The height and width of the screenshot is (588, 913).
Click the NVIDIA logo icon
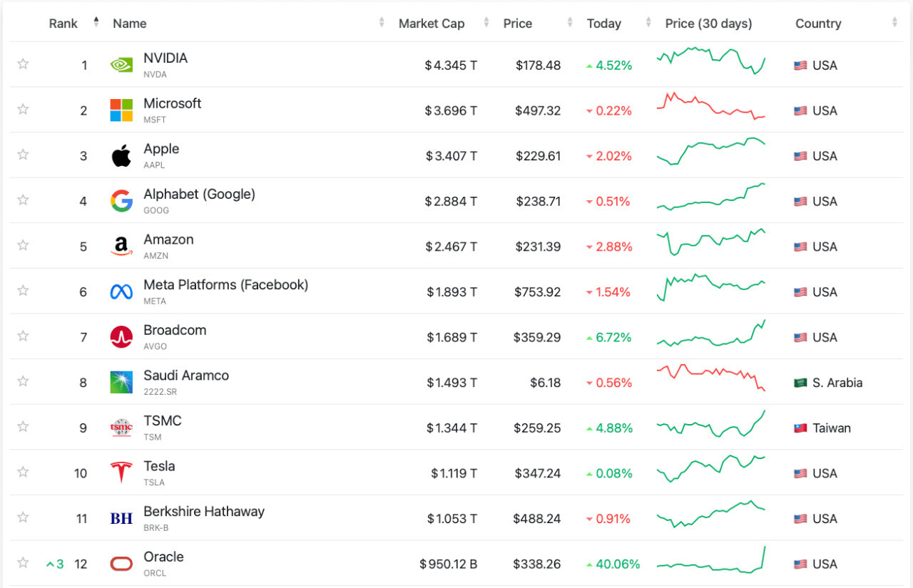121,65
